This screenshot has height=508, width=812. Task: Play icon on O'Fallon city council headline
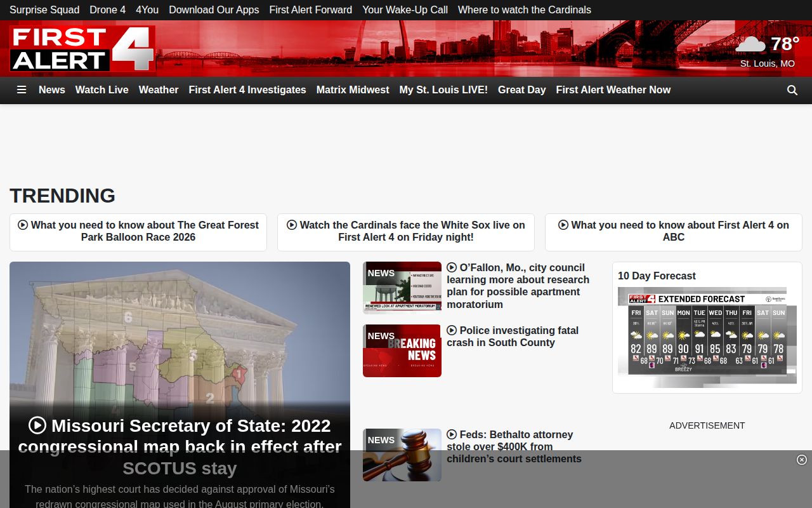(452, 267)
